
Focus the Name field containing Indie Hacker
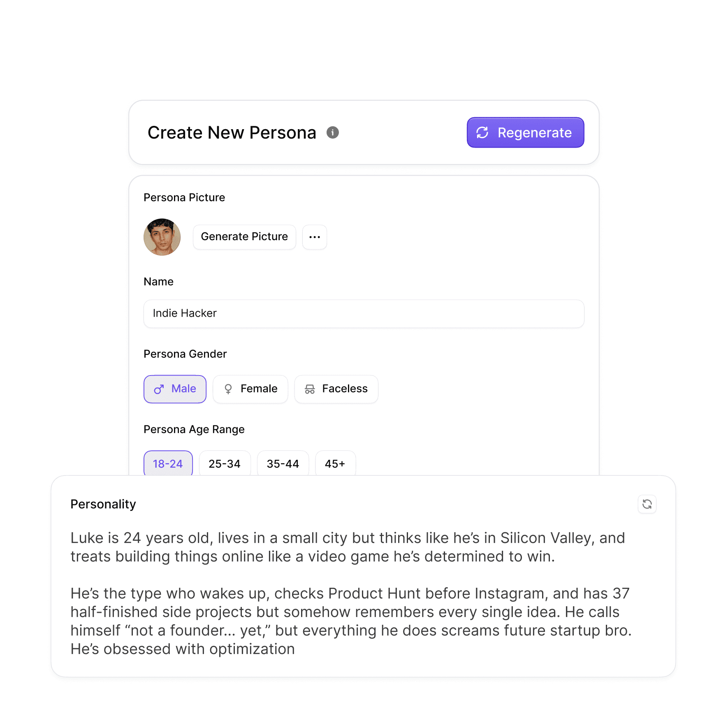[x=364, y=313]
